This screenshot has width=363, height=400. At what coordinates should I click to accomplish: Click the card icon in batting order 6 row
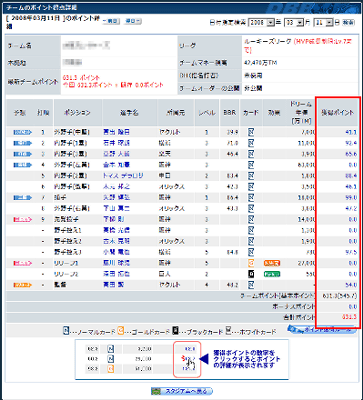[251, 187]
